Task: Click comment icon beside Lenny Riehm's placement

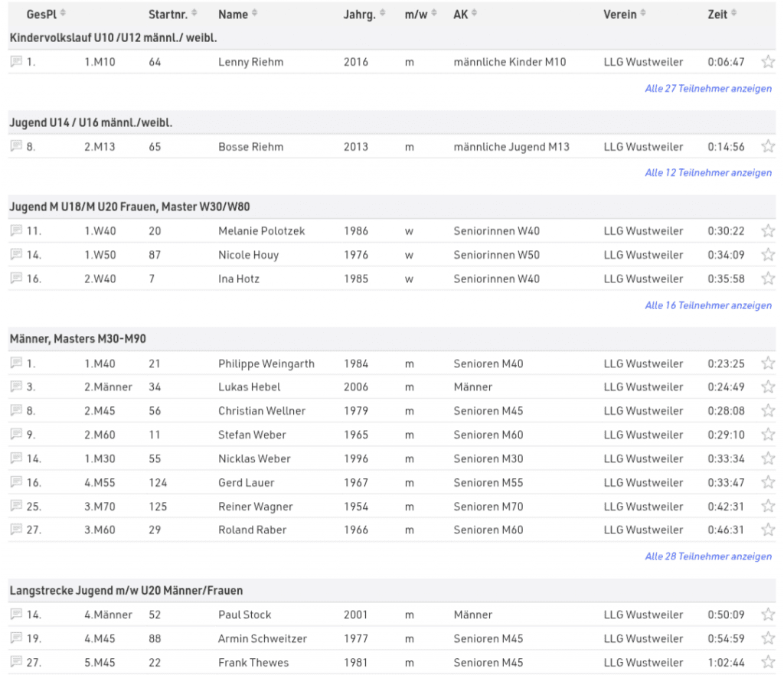Action: [16, 62]
